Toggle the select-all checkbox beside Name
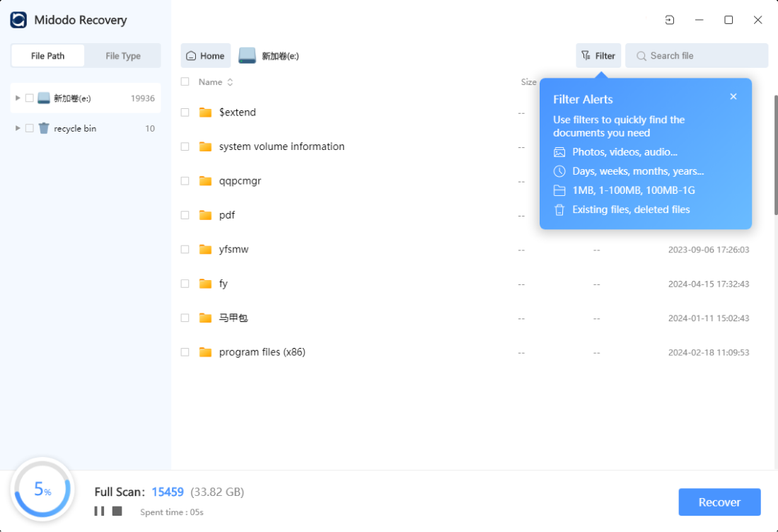 (x=185, y=82)
